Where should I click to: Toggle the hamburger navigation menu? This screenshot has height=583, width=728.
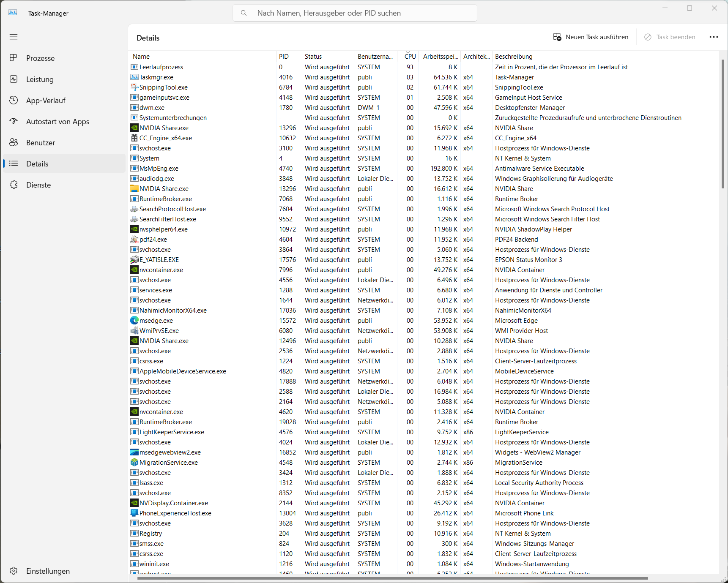coord(14,37)
